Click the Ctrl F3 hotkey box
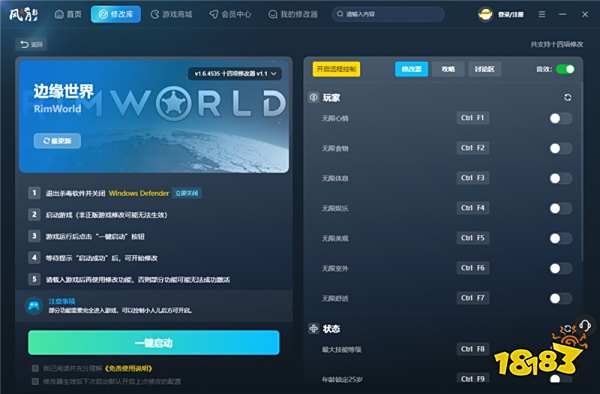600x394 pixels. [x=473, y=178]
